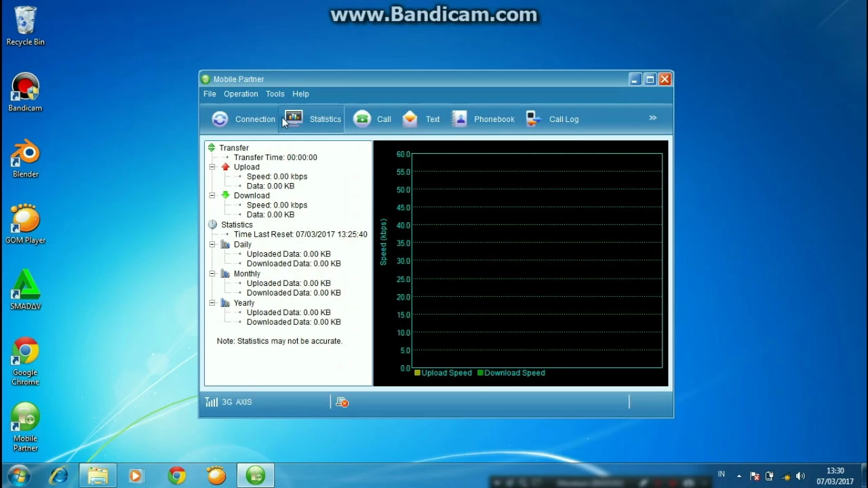This screenshot has height=488, width=868.
Task: Open the Tools menu
Action: click(x=275, y=94)
